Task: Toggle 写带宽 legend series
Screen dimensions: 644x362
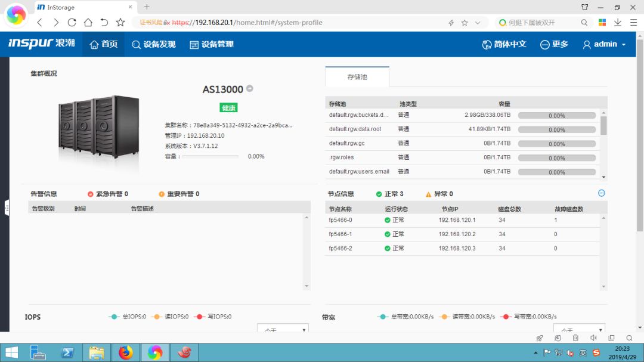Action: point(528,317)
